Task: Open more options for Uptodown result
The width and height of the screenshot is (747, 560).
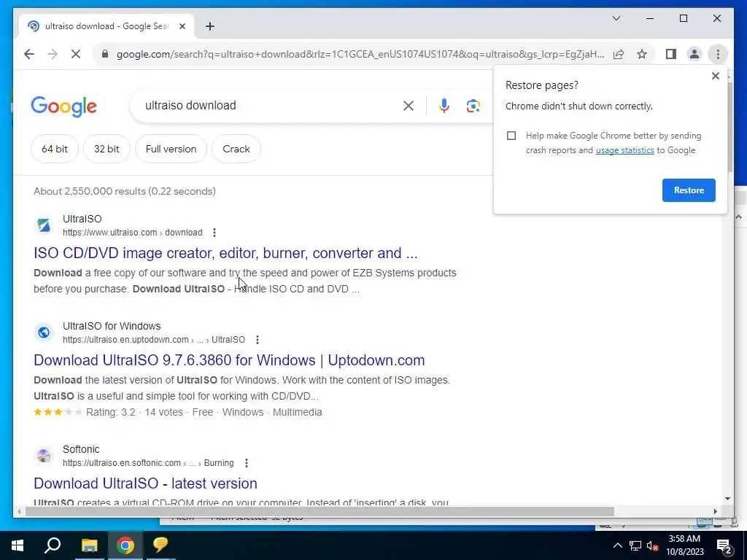Action: coord(258,340)
